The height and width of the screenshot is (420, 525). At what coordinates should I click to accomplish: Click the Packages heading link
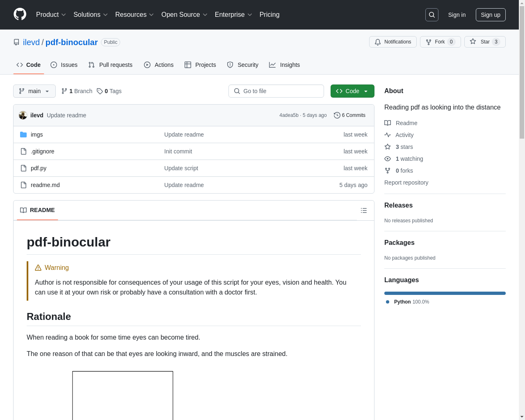click(399, 242)
